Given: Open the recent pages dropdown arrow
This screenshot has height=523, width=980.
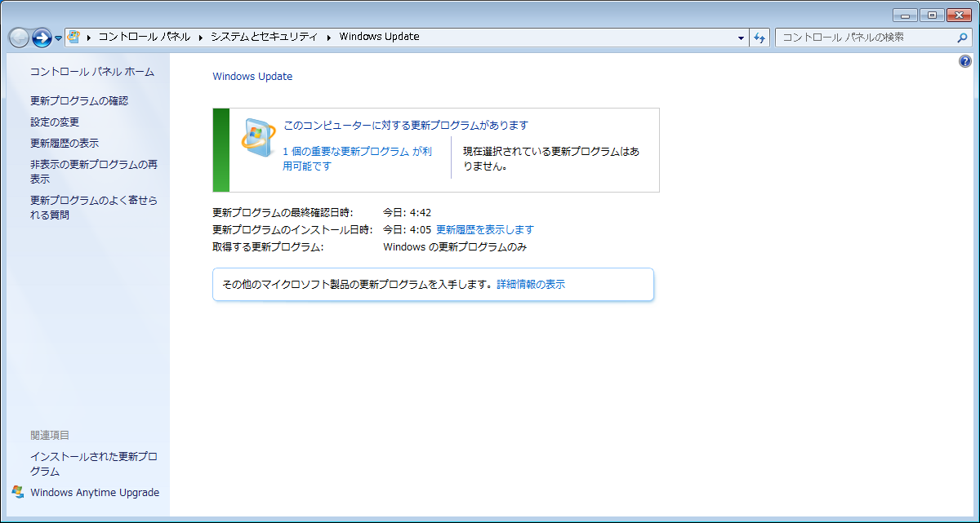Looking at the screenshot, I should [x=59, y=38].
